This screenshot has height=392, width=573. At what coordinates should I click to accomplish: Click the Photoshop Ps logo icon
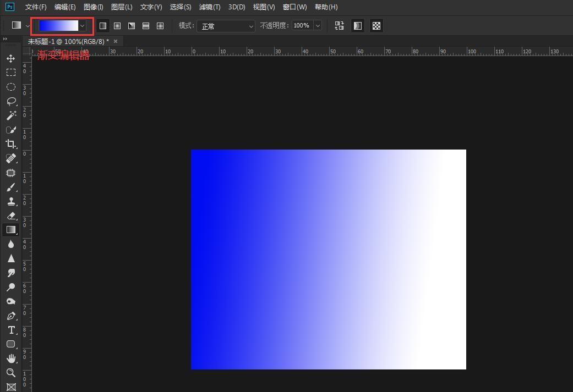point(10,7)
